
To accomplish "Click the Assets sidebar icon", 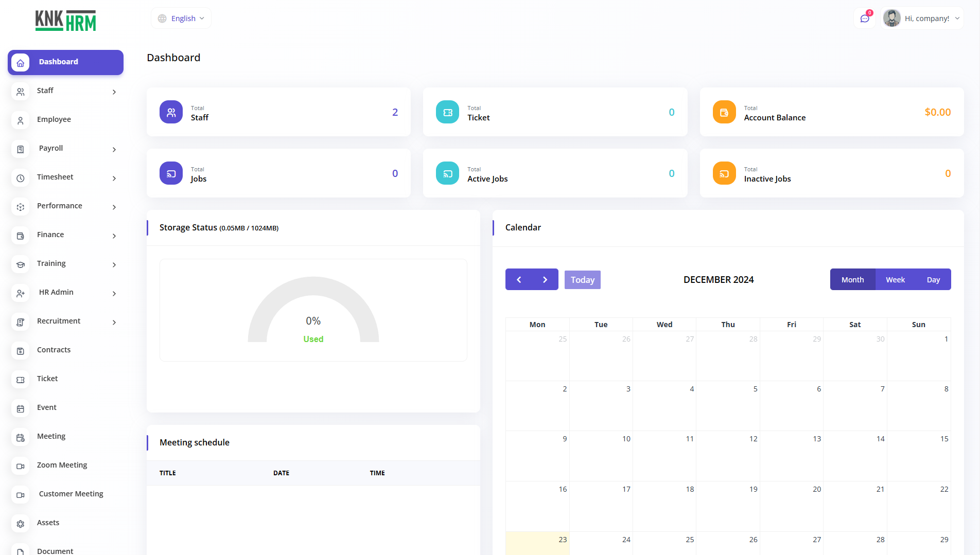I will 21,524.
